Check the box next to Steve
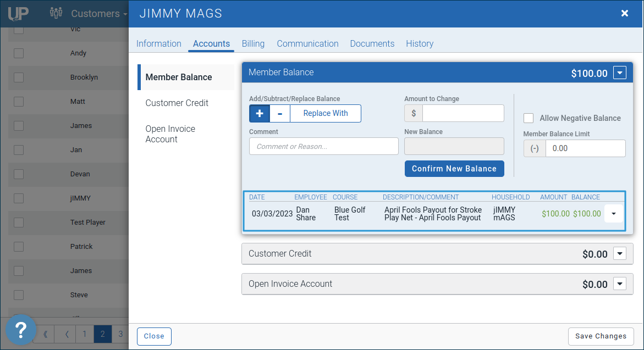This screenshot has height=350, width=644. [x=19, y=296]
